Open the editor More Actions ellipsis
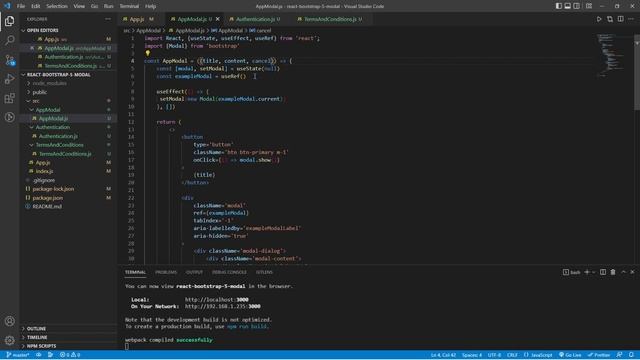The width and height of the screenshot is (640, 360). point(631,19)
